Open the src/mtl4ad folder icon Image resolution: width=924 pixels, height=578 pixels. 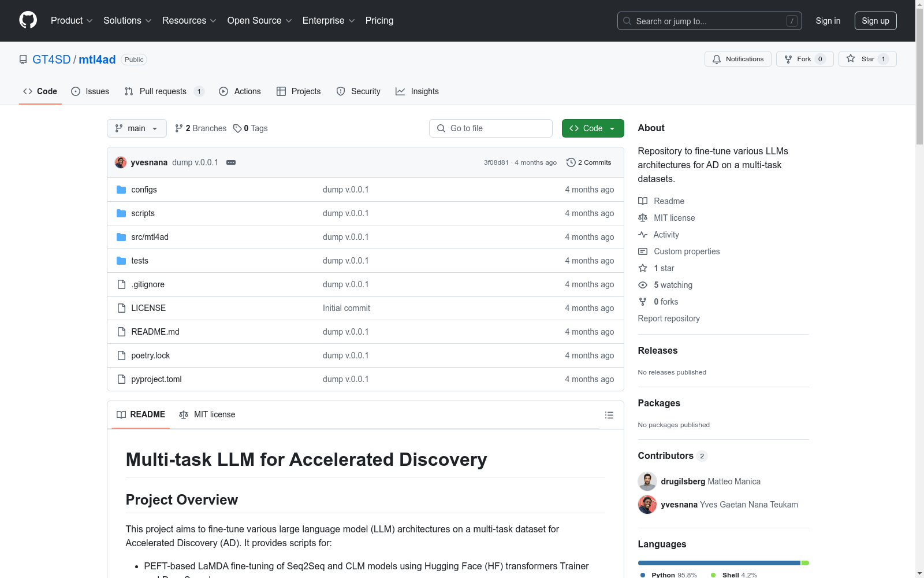[x=121, y=237]
